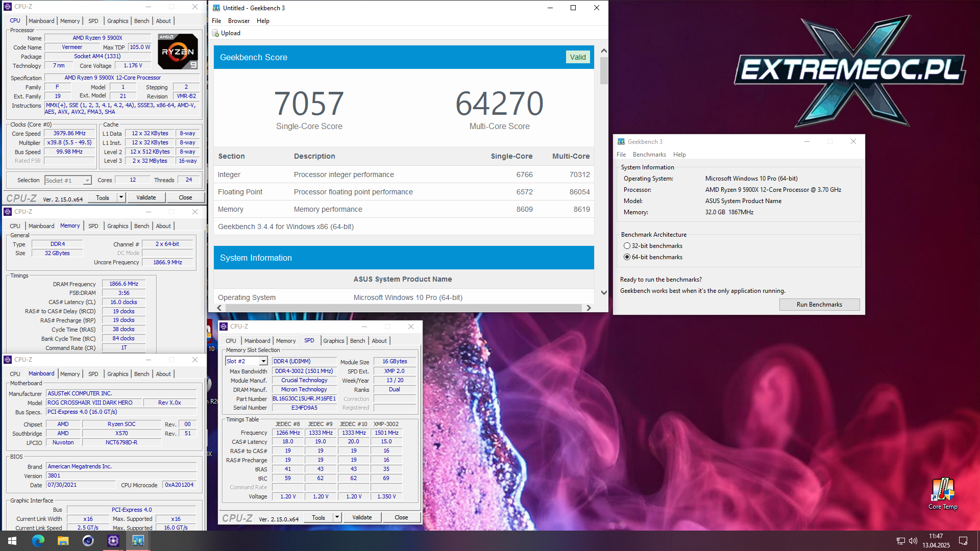Open the notification center icon
Screen dimensions: 980x551
963,541
